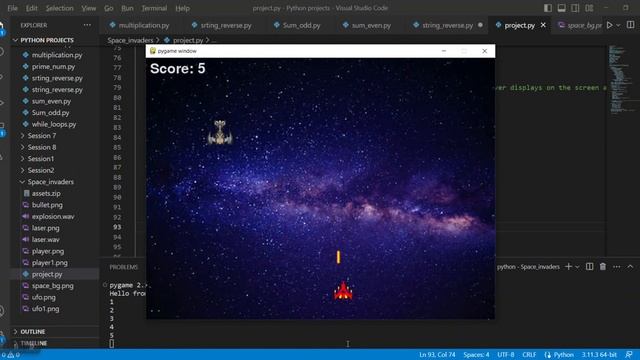Switch to the sum_even.py tab

[367, 25]
